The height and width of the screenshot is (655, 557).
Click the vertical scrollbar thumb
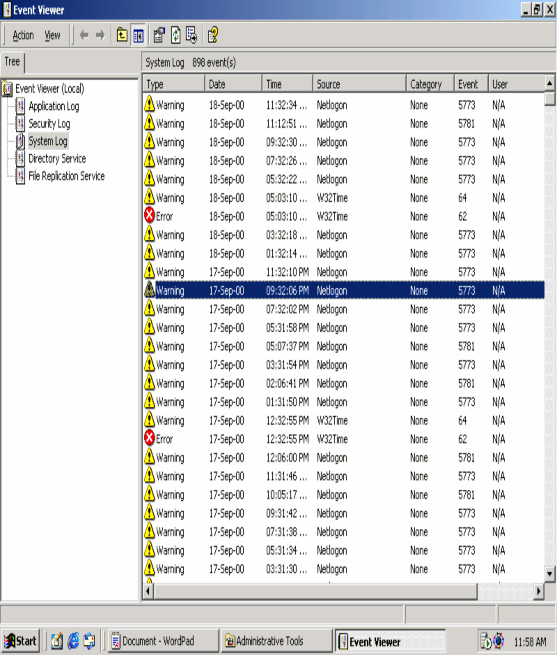point(550,99)
